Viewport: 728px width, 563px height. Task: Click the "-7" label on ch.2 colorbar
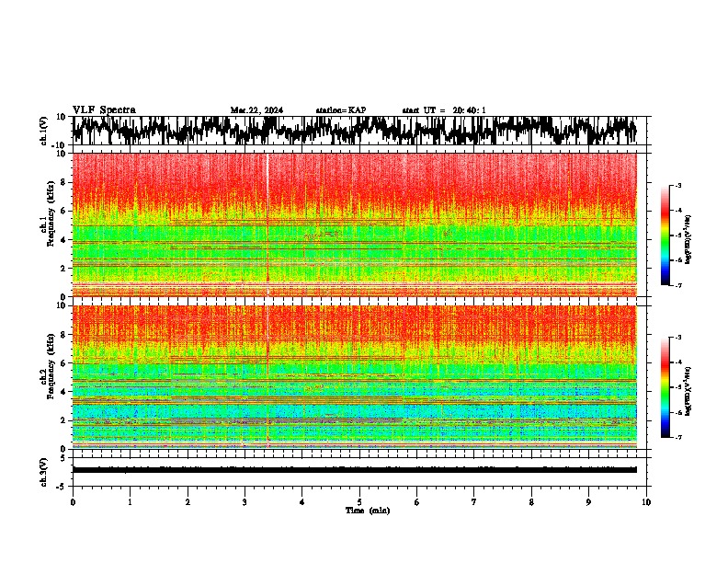[678, 437]
